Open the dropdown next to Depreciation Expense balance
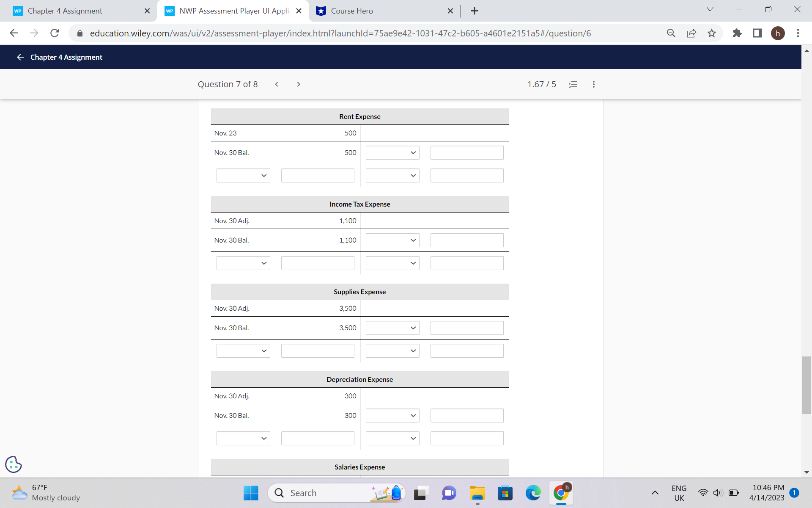The height and width of the screenshot is (508, 812). coord(392,415)
